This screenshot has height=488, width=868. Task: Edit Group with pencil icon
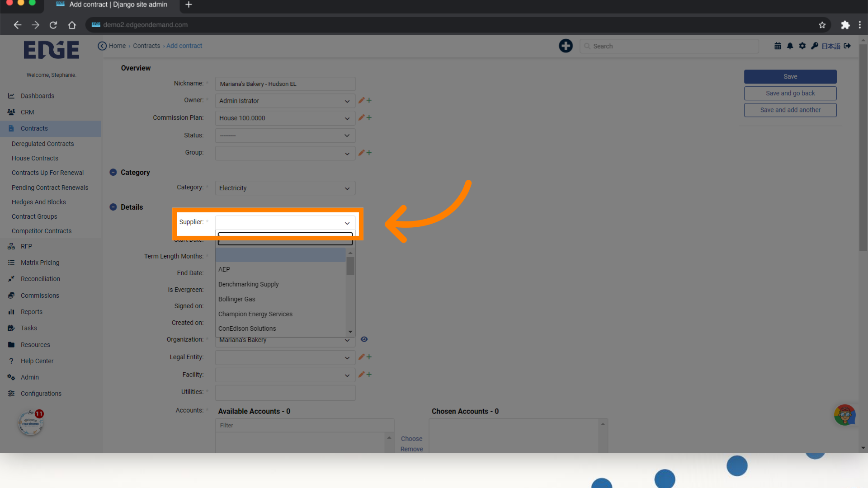tap(361, 153)
